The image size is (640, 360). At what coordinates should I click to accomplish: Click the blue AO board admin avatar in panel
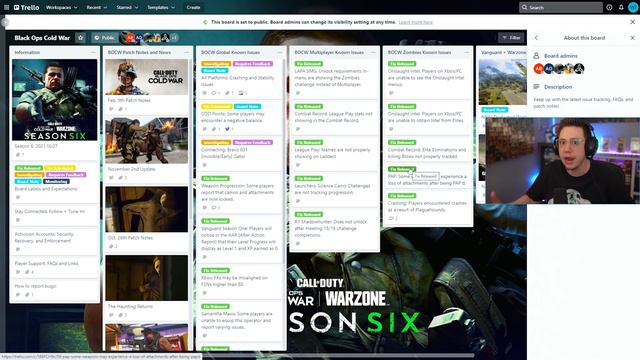tap(549, 69)
